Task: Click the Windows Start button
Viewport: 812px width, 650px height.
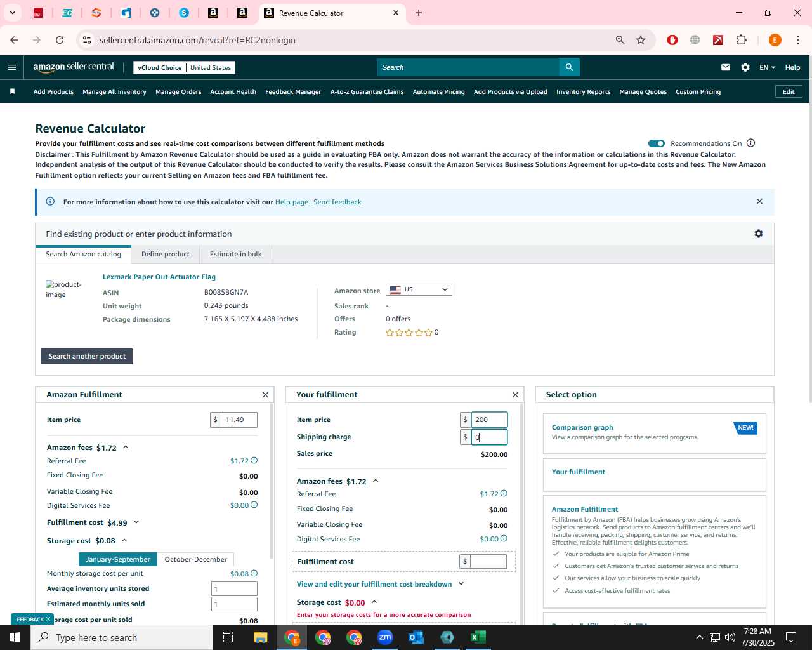Action: click(x=15, y=637)
